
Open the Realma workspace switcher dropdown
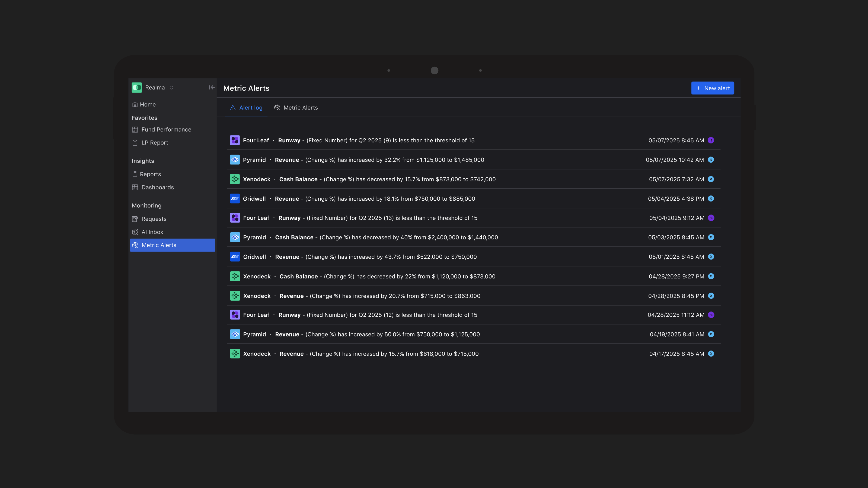tap(171, 88)
